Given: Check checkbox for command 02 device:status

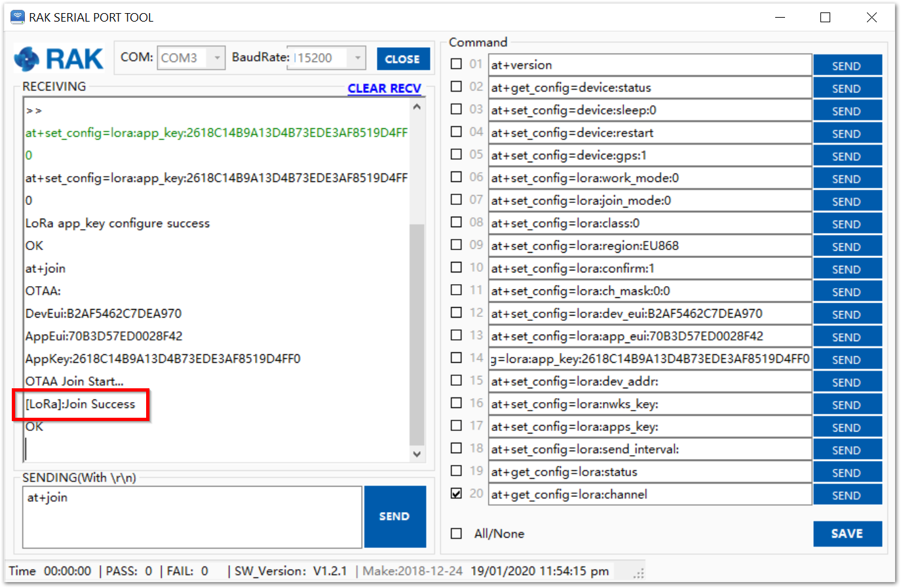Looking at the screenshot, I should 456,86.
